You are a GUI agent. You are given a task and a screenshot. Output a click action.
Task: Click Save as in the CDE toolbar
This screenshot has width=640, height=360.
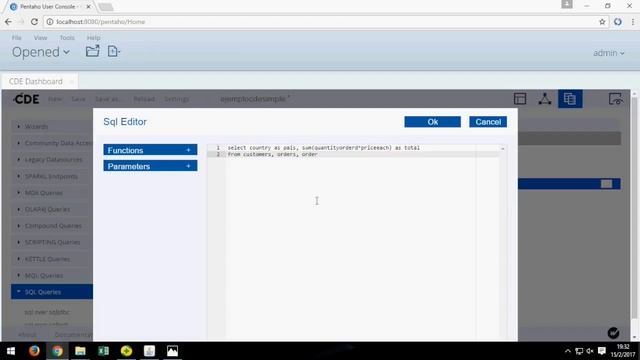[108, 99]
